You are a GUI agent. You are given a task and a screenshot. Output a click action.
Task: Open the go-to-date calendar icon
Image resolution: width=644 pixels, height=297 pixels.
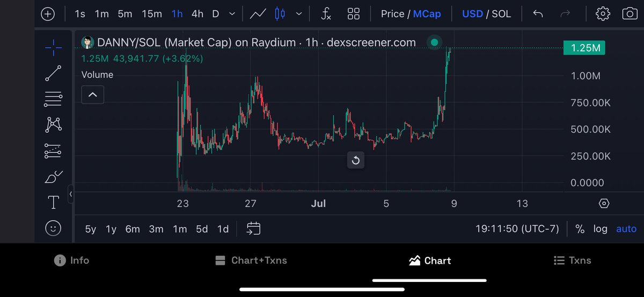(253, 229)
